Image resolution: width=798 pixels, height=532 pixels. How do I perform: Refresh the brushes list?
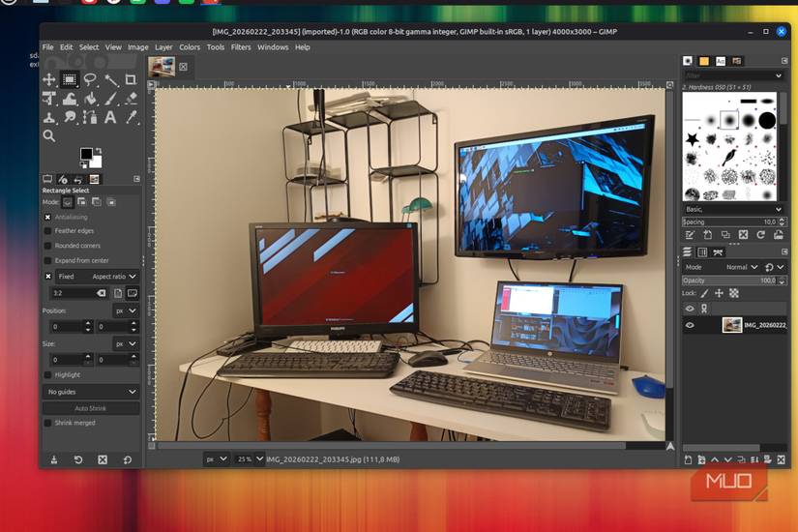tap(761, 235)
